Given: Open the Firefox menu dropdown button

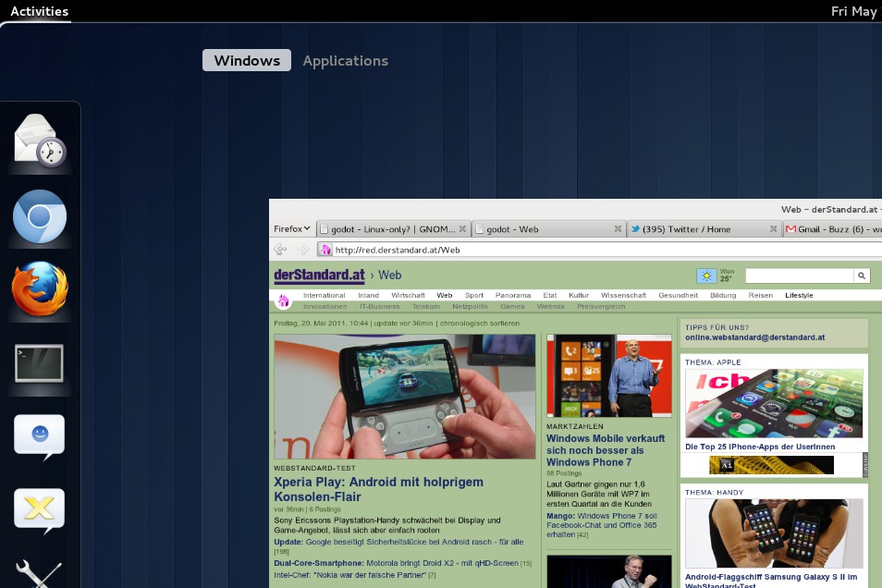Looking at the screenshot, I should pos(292,228).
